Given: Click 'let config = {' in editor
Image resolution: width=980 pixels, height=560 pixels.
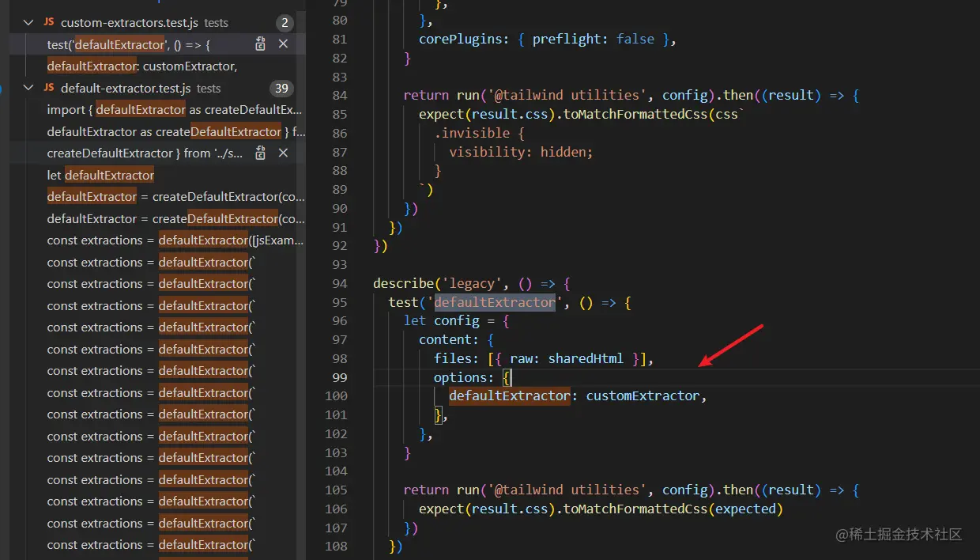Looking at the screenshot, I should (x=456, y=321).
